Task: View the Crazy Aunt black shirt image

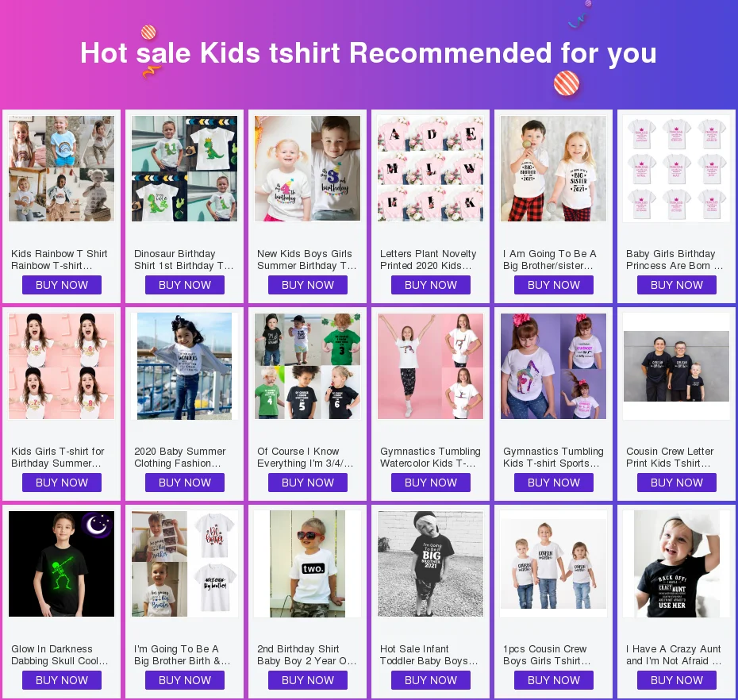Action: tap(676, 564)
